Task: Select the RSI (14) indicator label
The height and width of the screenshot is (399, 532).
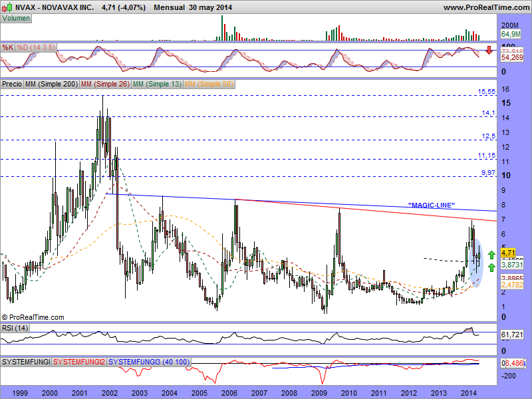Action: [15, 328]
